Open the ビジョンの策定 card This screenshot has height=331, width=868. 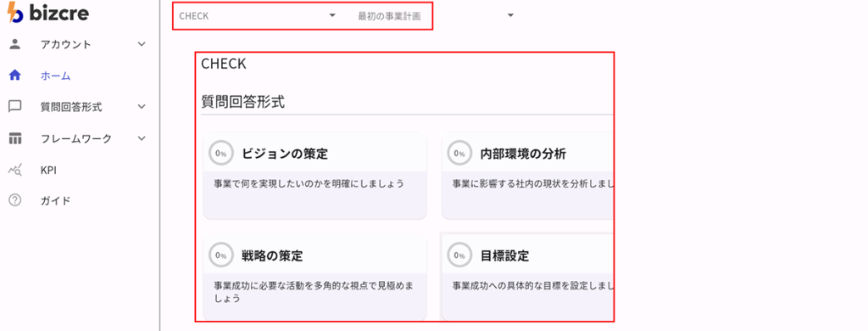pos(315,176)
